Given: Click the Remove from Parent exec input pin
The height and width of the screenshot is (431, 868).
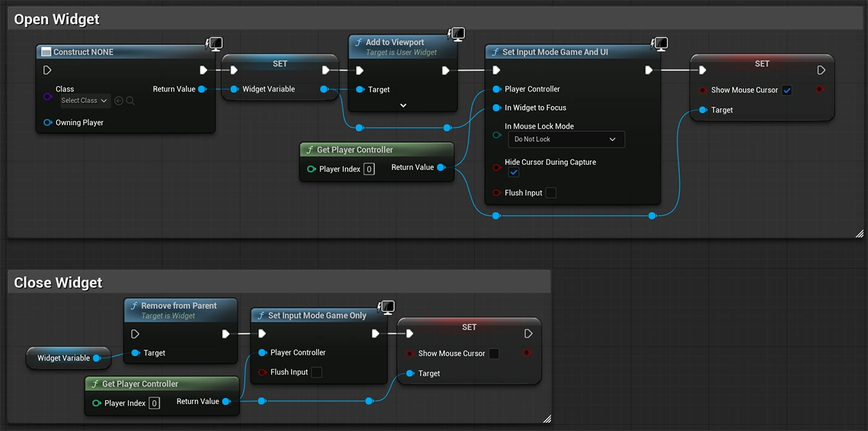Looking at the screenshot, I should [135, 334].
